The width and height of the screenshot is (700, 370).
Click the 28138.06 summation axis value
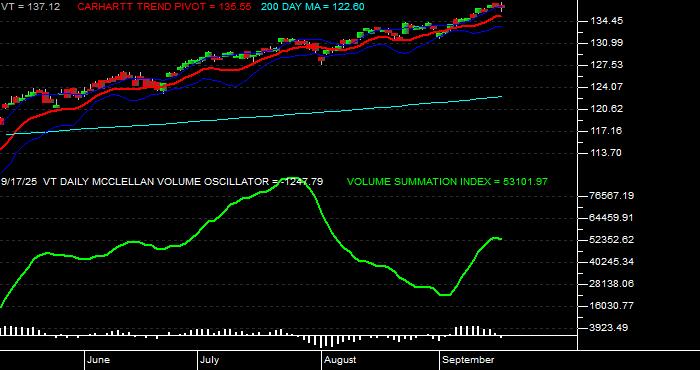pos(612,283)
